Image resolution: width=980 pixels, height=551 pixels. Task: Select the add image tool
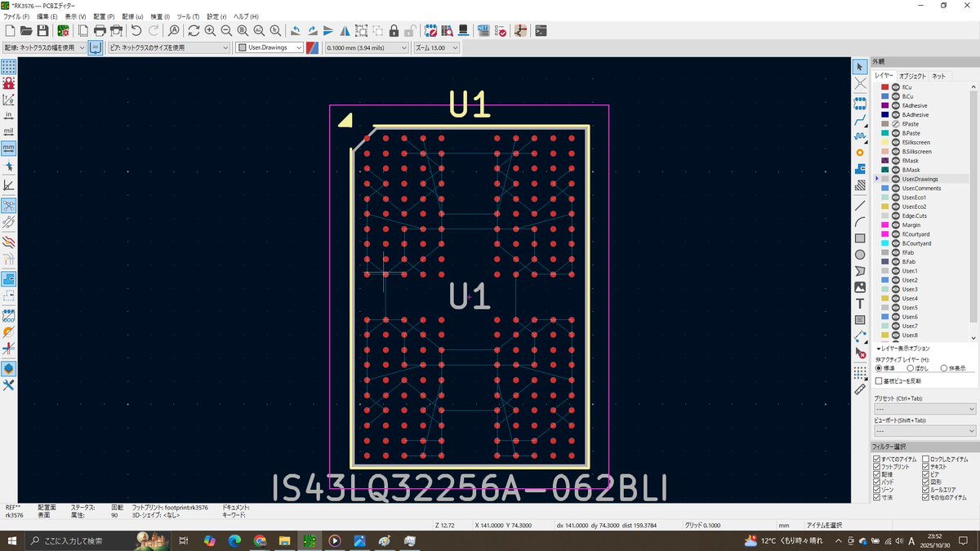coord(860,287)
